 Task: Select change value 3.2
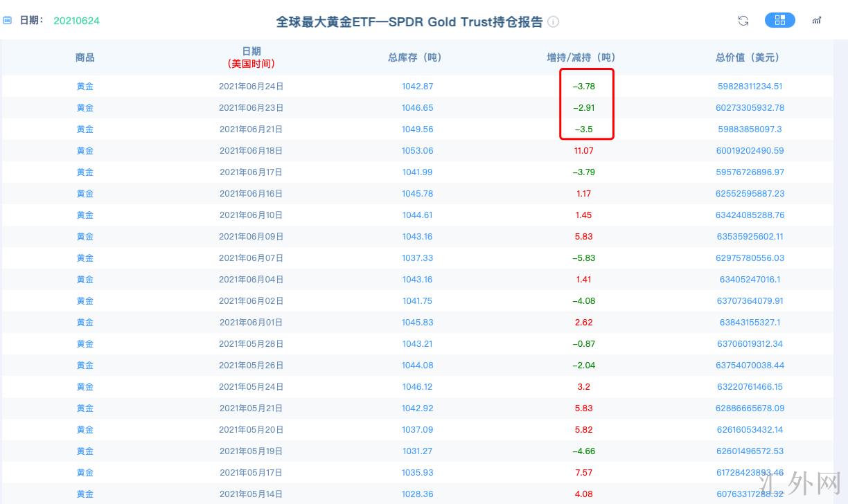(x=583, y=387)
